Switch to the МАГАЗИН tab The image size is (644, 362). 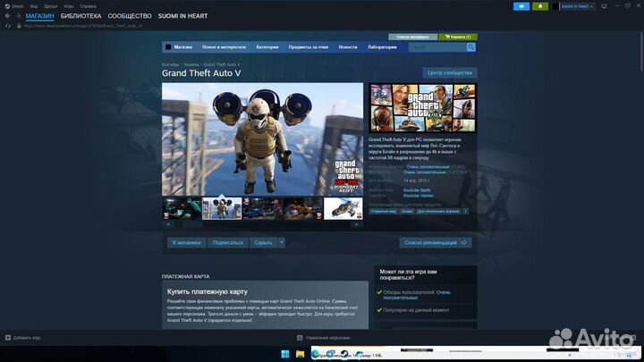pyautogui.click(x=40, y=16)
